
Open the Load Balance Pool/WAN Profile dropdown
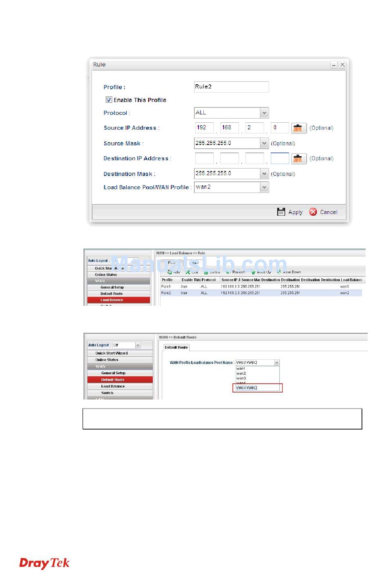coord(264,188)
